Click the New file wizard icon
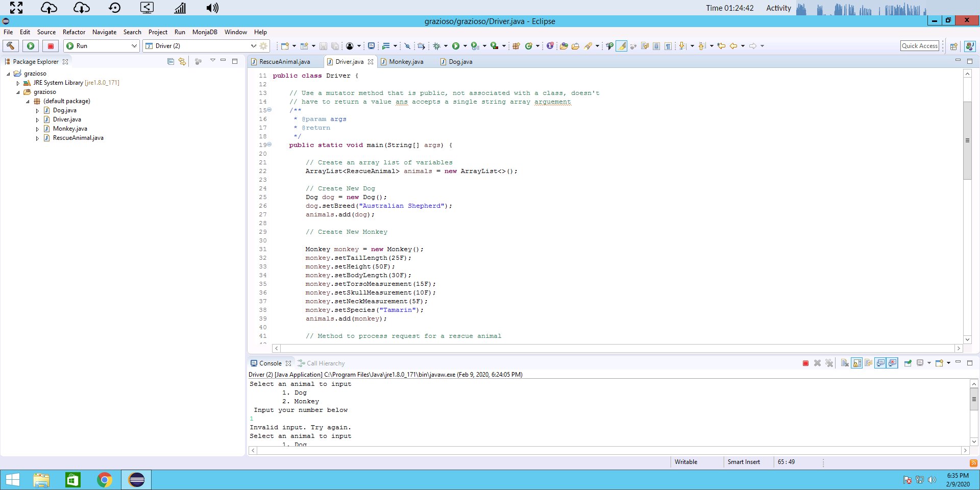980x490 pixels. [x=285, y=46]
